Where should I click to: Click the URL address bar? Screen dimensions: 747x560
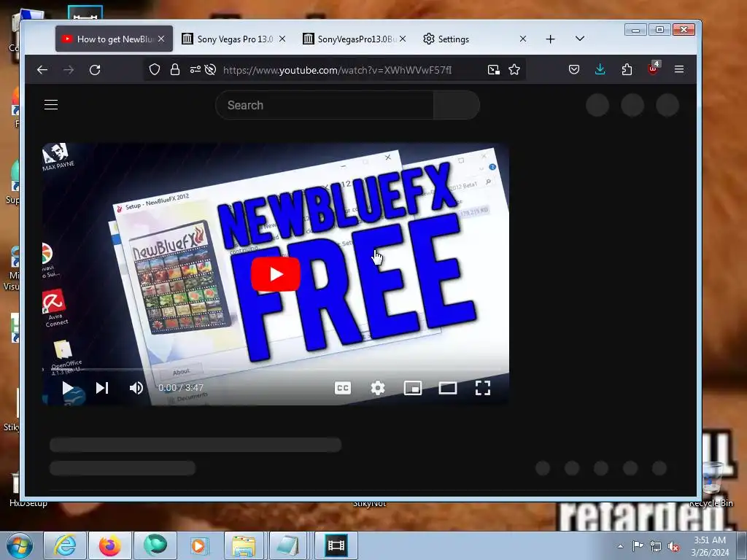337,70
